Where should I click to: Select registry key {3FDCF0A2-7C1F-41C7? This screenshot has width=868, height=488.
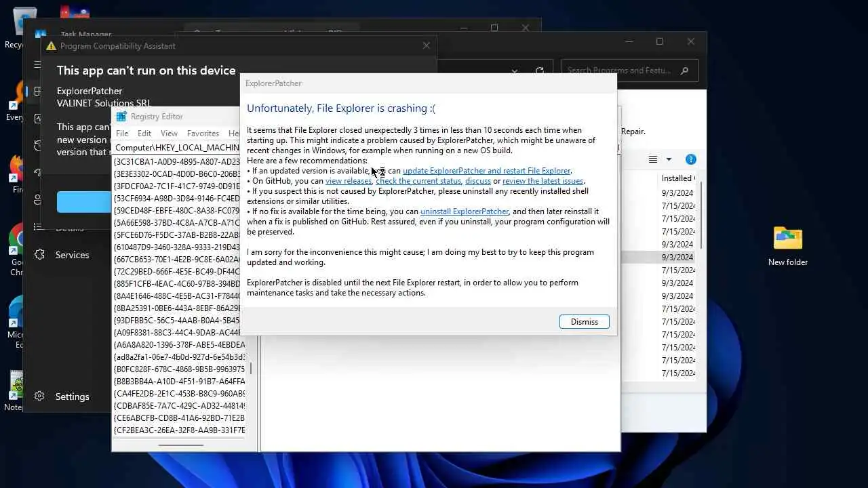(177, 186)
